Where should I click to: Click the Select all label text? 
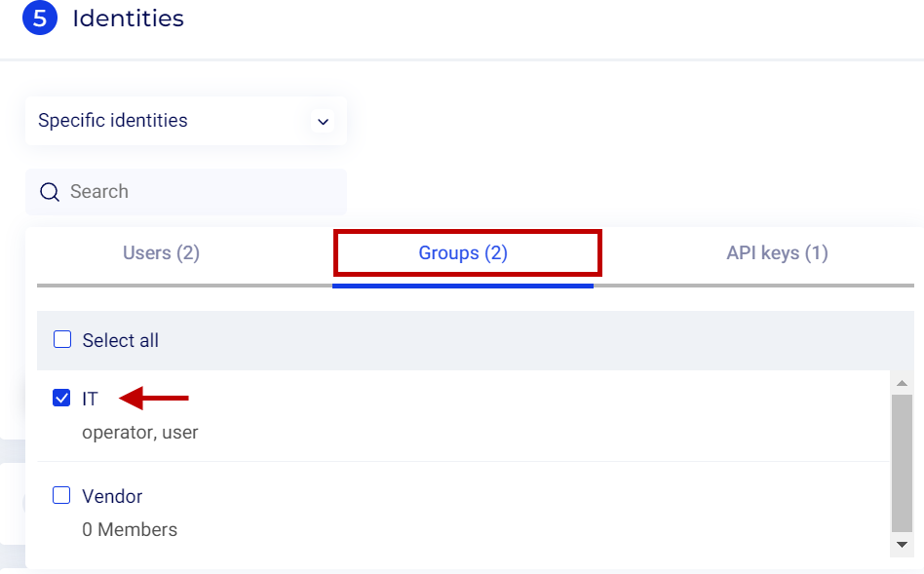click(x=121, y=340)
